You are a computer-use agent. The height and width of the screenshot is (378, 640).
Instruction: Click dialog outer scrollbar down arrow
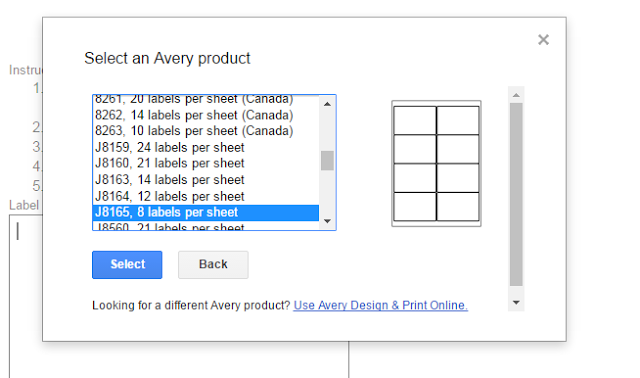[x=516, y=302]
